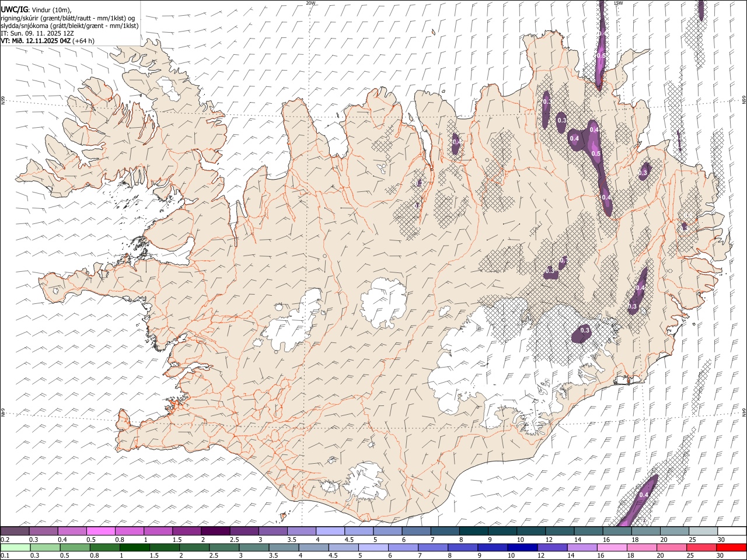Click the top-row legend swatch labeled 0.2
Viewport: 747px width, 560px height.
(15, 531)
